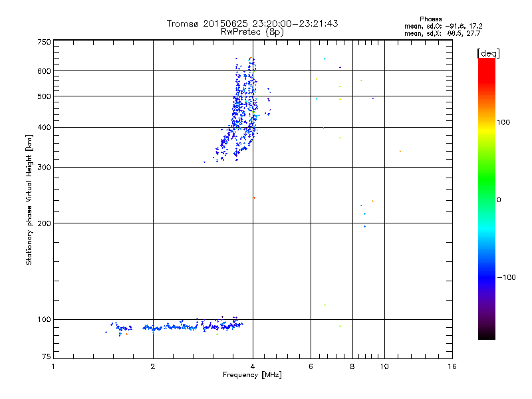Click the yellow-green point just above 100 km past 6 MHz
Image resolution: width=532 pixels, height=399 pixels.
point(325,305)
